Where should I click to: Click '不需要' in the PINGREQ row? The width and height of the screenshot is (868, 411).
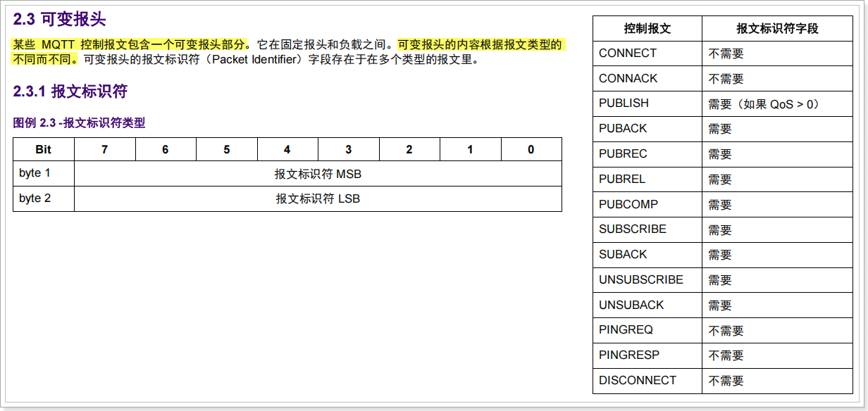726,331
